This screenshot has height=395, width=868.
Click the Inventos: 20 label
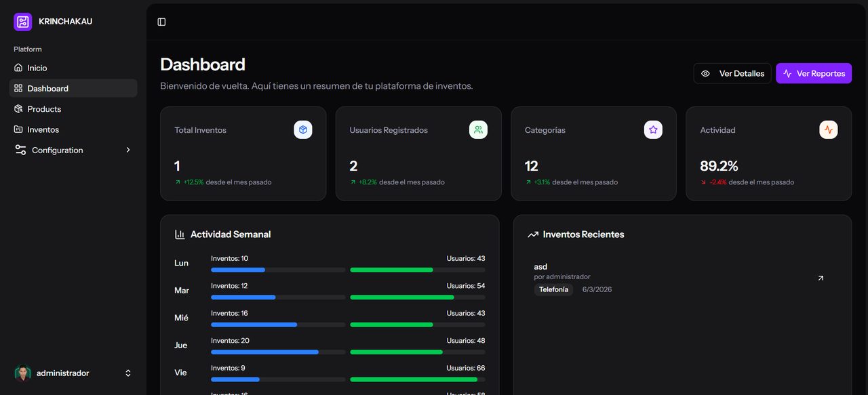point(230,341)
